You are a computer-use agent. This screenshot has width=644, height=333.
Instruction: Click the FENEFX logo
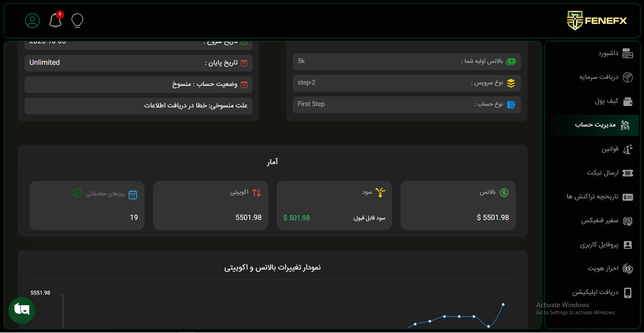click(596, 21)
